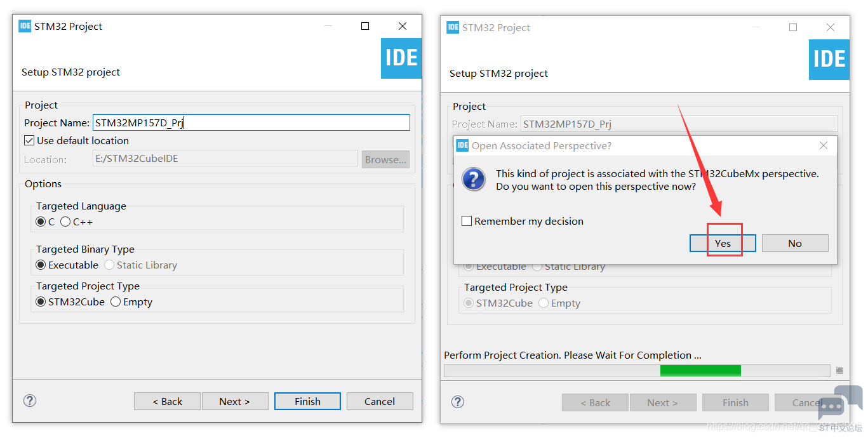Click 'Setup STM32 project' heading in left dialog
This screenshot has height=438, width=868.
coord(70,72)
